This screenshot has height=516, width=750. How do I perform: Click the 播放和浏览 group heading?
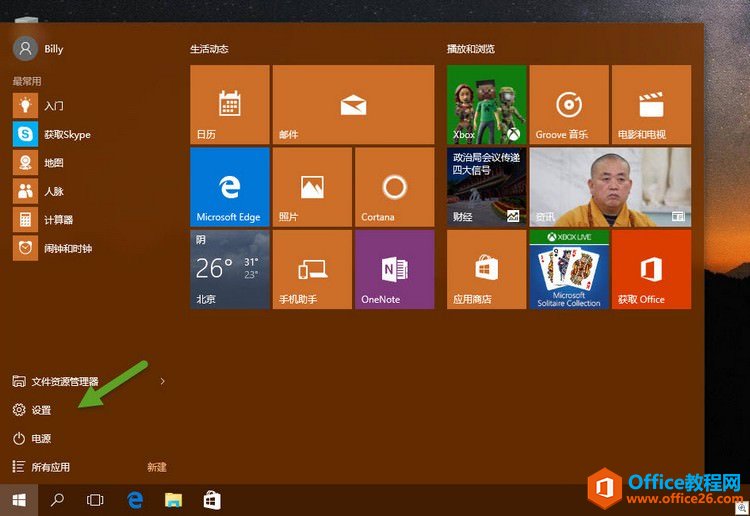tap(471, 49)
